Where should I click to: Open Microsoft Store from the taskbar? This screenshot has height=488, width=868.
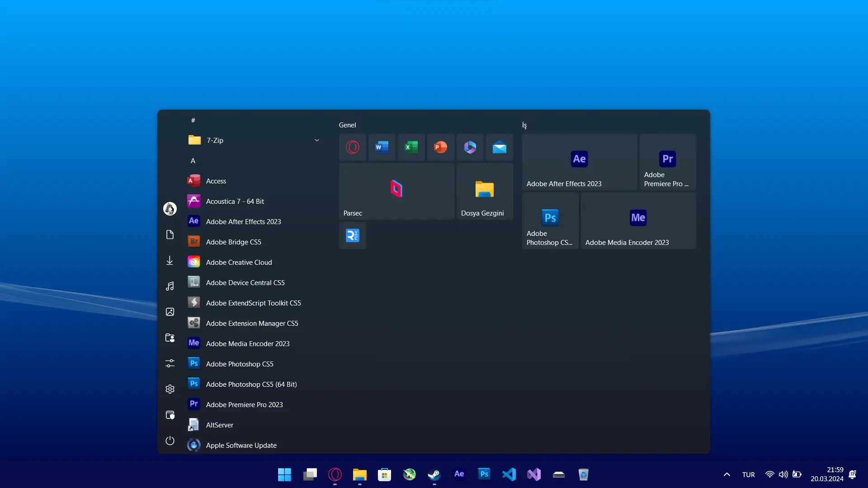[385, 474]
